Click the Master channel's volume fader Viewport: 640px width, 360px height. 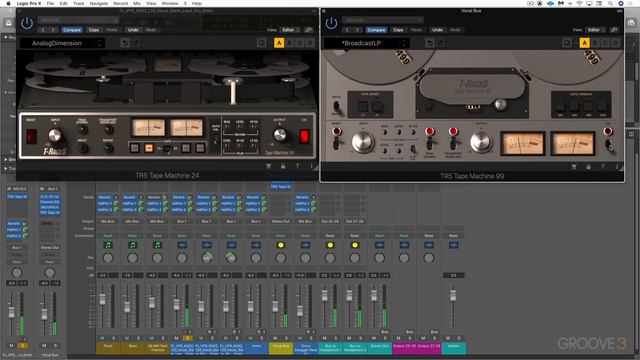[x=453, y=296]
